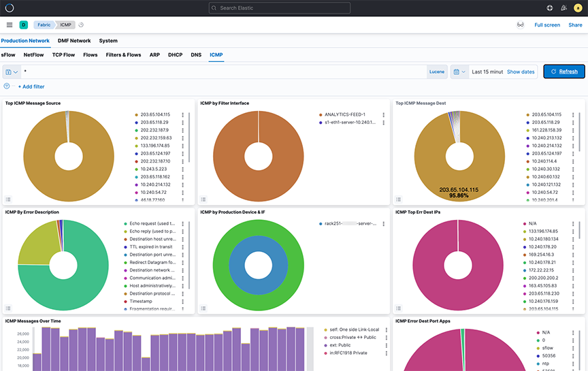Click the Share link
This screenshot has height=371, width=588.
(x=575, y=25)
